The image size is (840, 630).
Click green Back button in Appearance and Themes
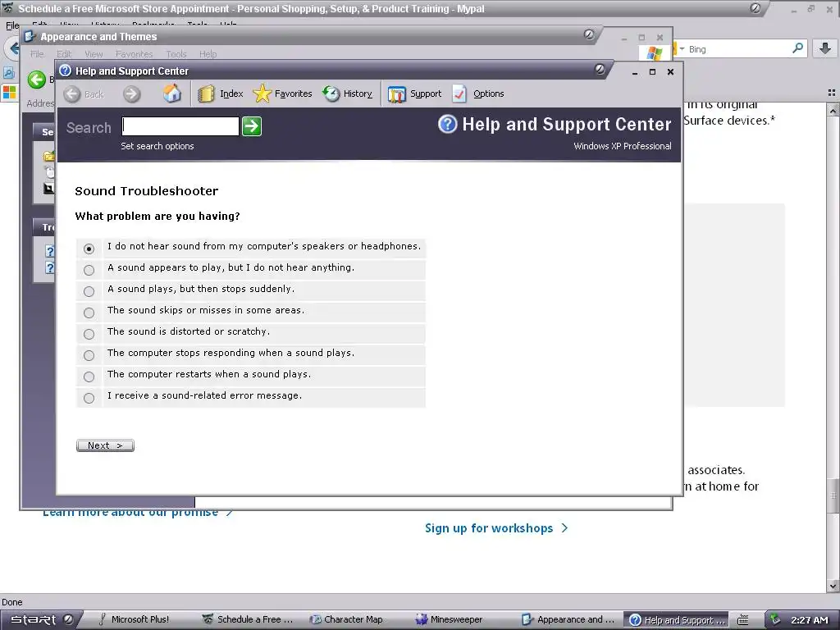point(37,80)
